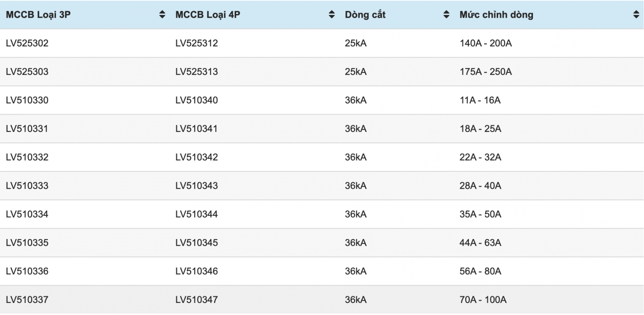Click LV510345 in the 4P column
This screenshot has height=315, width=644.
pos(196,243)
